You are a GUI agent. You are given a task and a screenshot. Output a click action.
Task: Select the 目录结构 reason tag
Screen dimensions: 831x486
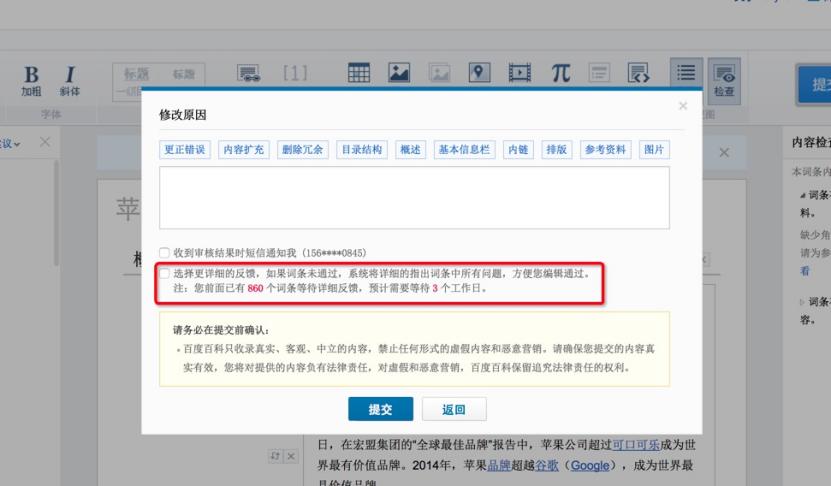(x=362, y=149)
